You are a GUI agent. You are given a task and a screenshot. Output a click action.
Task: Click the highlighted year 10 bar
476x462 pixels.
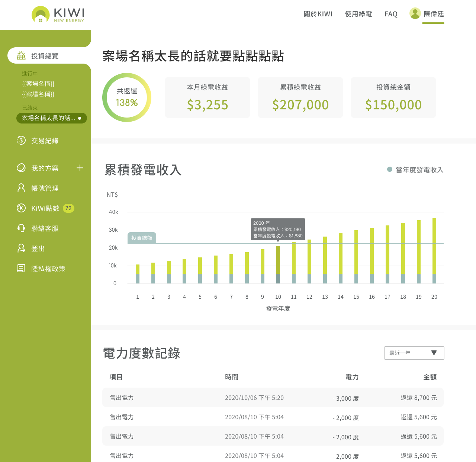(x=278, y=264)
